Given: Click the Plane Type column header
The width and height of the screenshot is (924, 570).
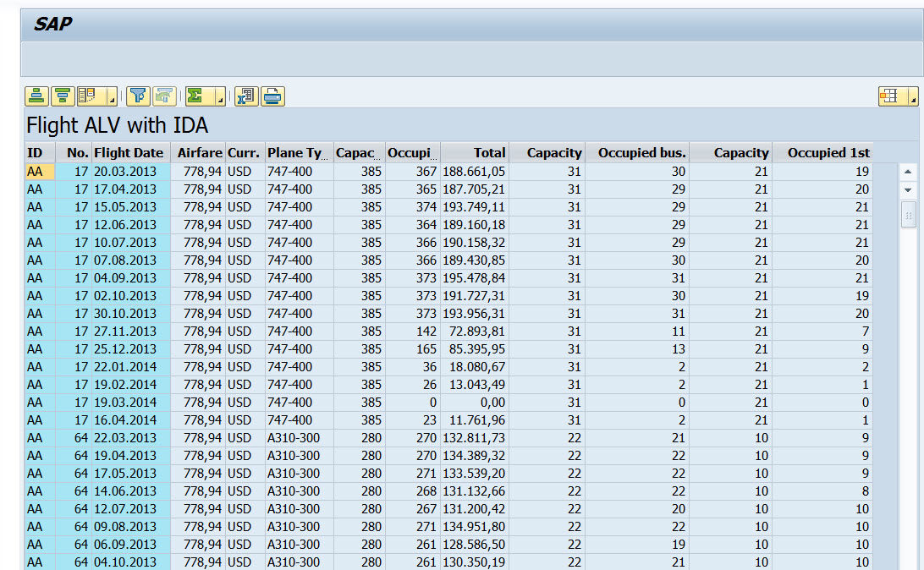Looking at the screenshot, I should coord(295,153).
